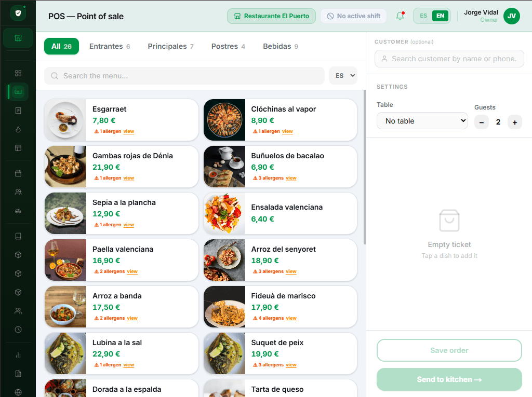Open the No table dropdown
532x397 pixels.
[422, 121]
